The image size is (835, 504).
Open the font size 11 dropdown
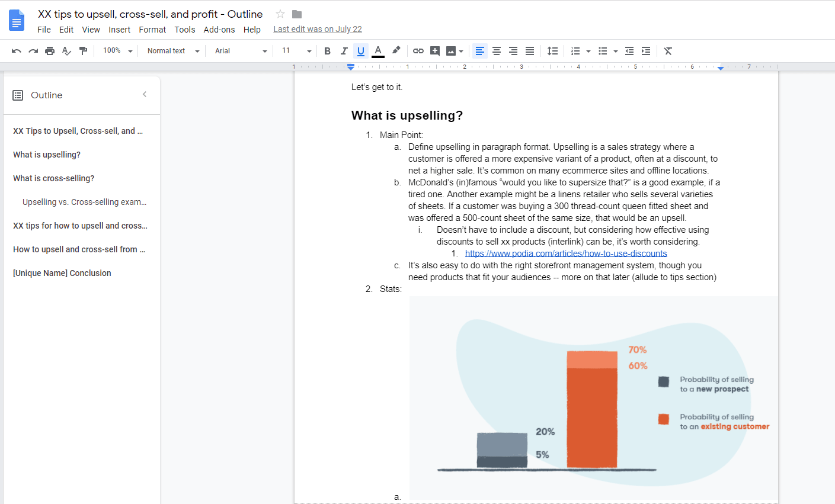click(296, 51)
